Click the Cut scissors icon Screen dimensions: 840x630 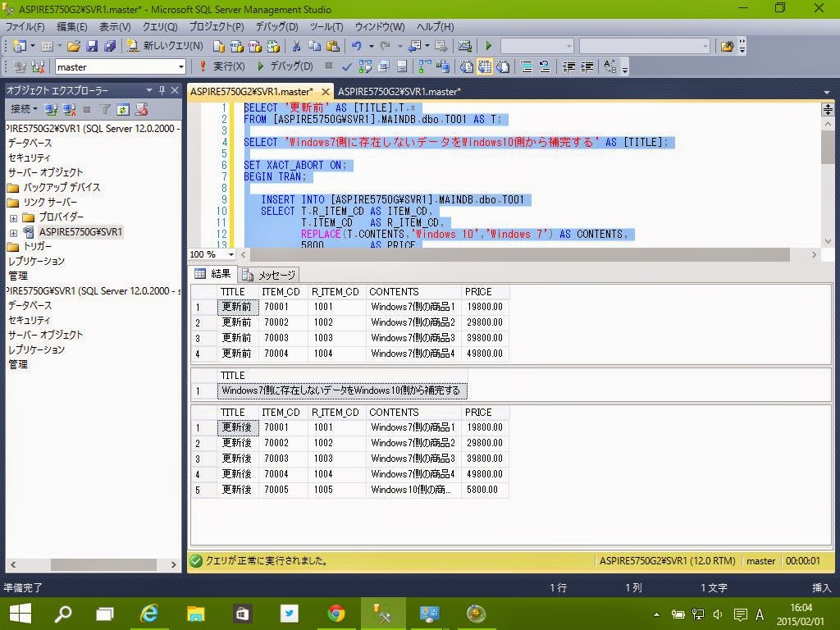point(296,46)
